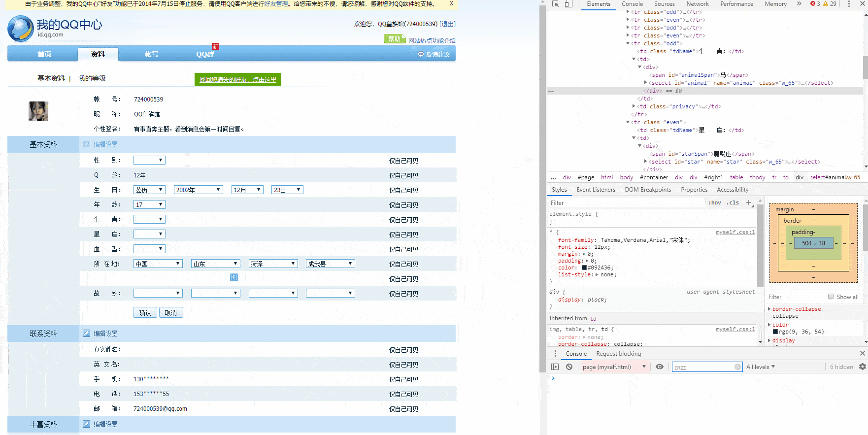This screenshot has width=868, height=435.
Task: Toggle the 联系资料 编辑设置 checkbox
Action: (87, 334)
